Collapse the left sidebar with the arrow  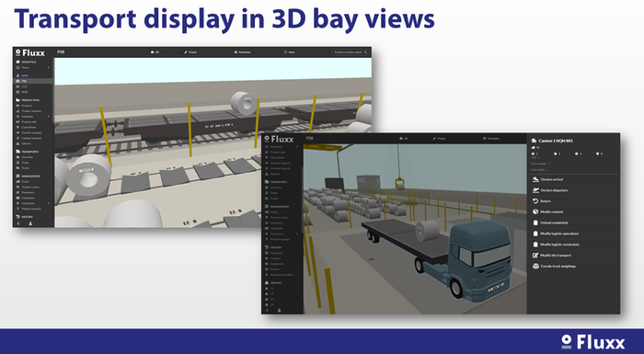coord(18,223)
